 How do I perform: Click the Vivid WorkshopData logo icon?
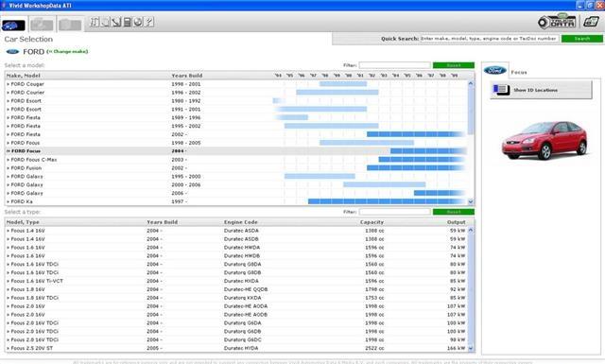point(557,22)
